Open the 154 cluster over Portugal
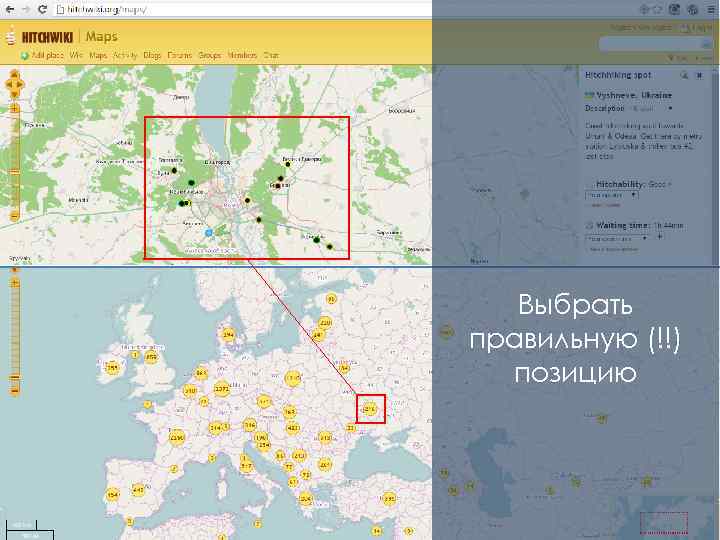The image size is (720, 540). (x=112, y=495)
